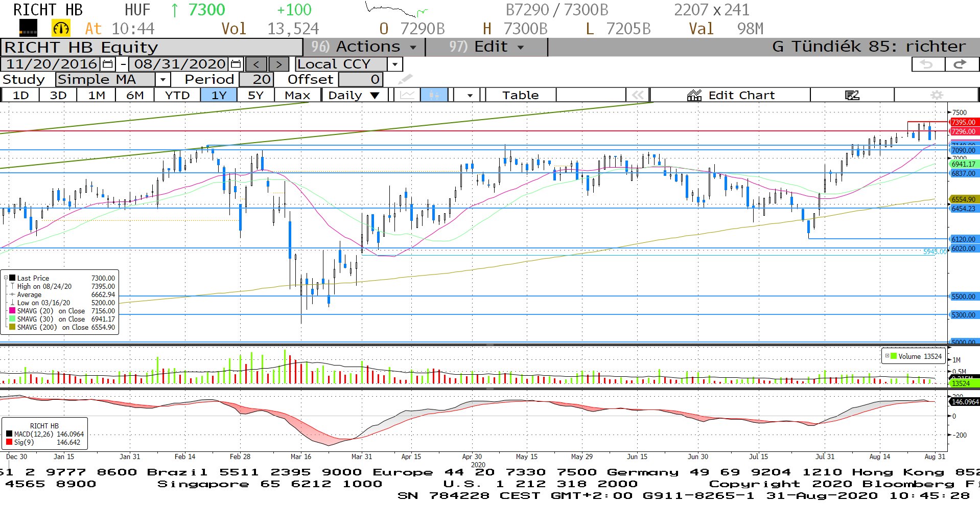Select the Max range tab
980x524 pixels.
pos(297,95)
